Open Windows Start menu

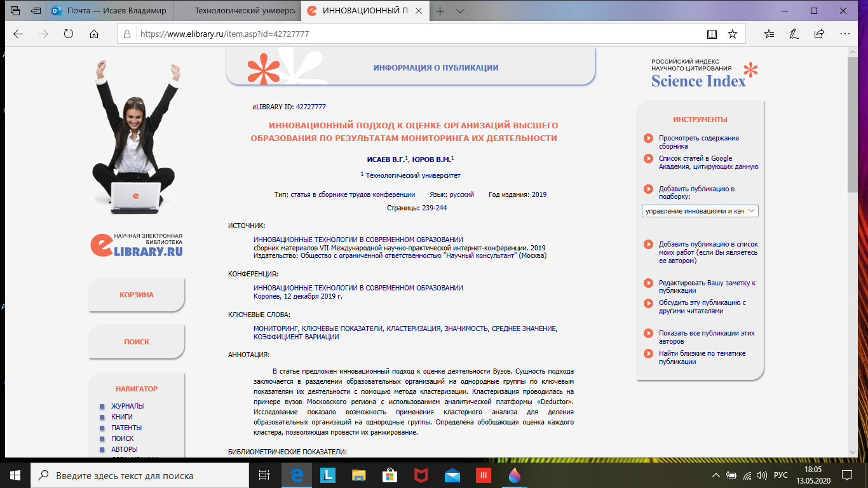coord(15,475)
